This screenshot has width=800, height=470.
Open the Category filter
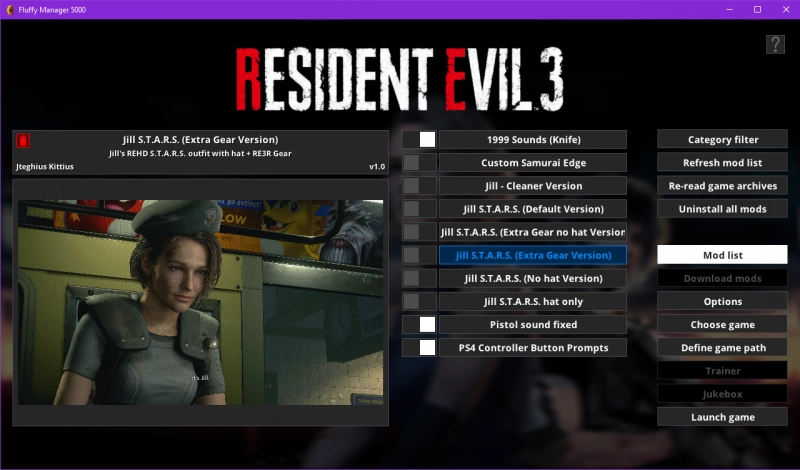pos(722,140)
